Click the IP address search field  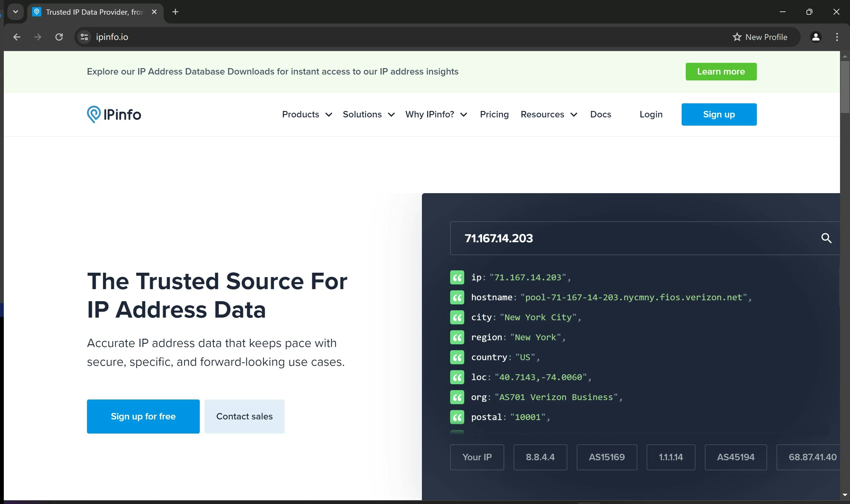(629, 238)
